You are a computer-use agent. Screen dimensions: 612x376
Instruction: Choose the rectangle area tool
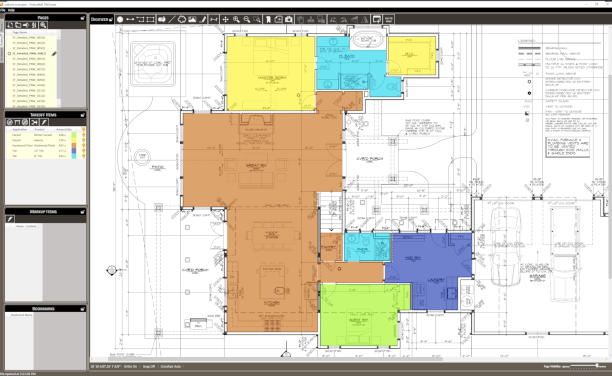pos(150,19)
